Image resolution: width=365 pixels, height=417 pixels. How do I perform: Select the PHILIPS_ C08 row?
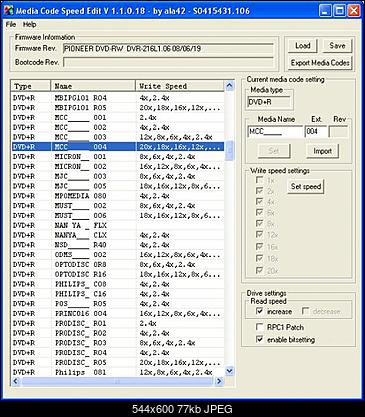point(118,284)
